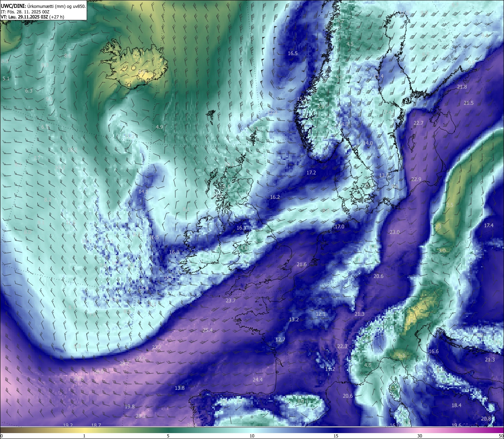Click the 20.8 value in the bottom-right corner
The height and width of the screenshot is (439, 504).
pos(486,419)
